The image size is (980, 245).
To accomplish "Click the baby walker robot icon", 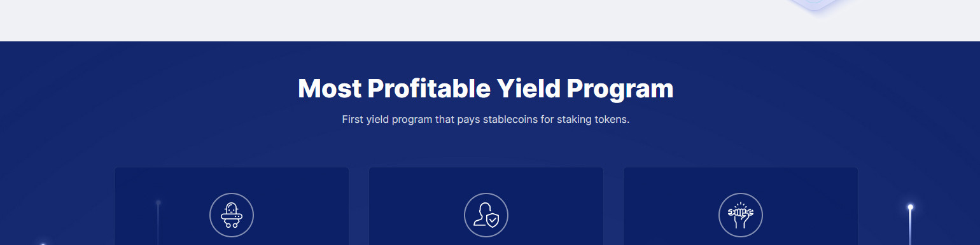I will coord(232,215).
